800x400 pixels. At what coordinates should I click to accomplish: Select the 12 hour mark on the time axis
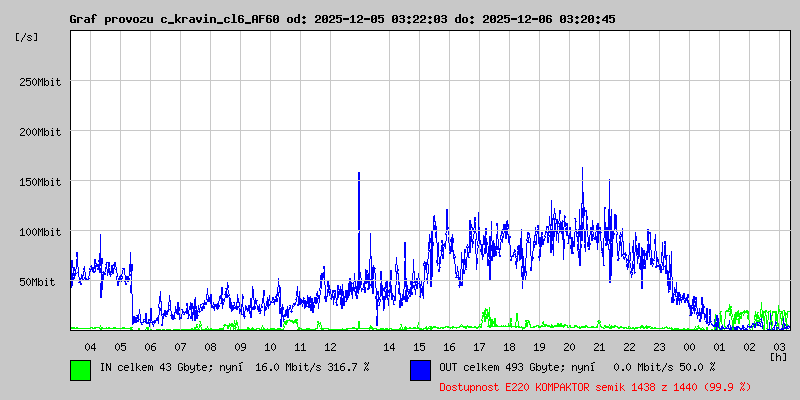330,346
